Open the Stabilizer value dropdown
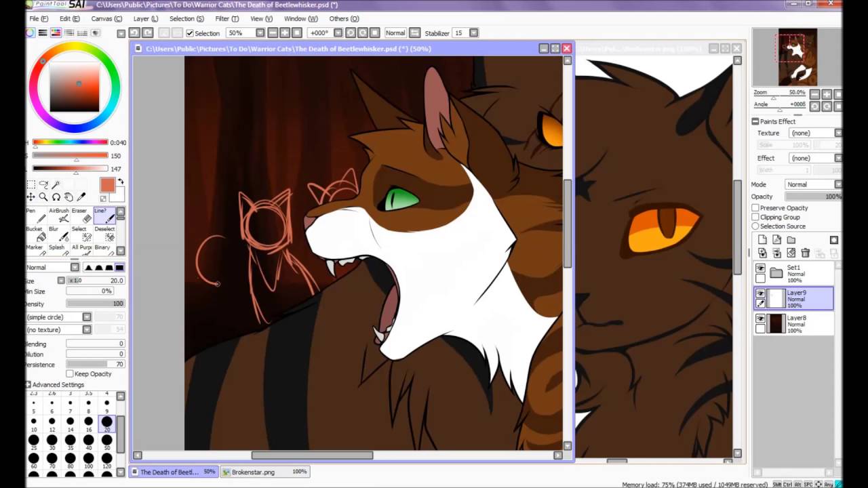The width and height of the screenshot is (868, 488). pyautogui.click(x=473, y=33)
